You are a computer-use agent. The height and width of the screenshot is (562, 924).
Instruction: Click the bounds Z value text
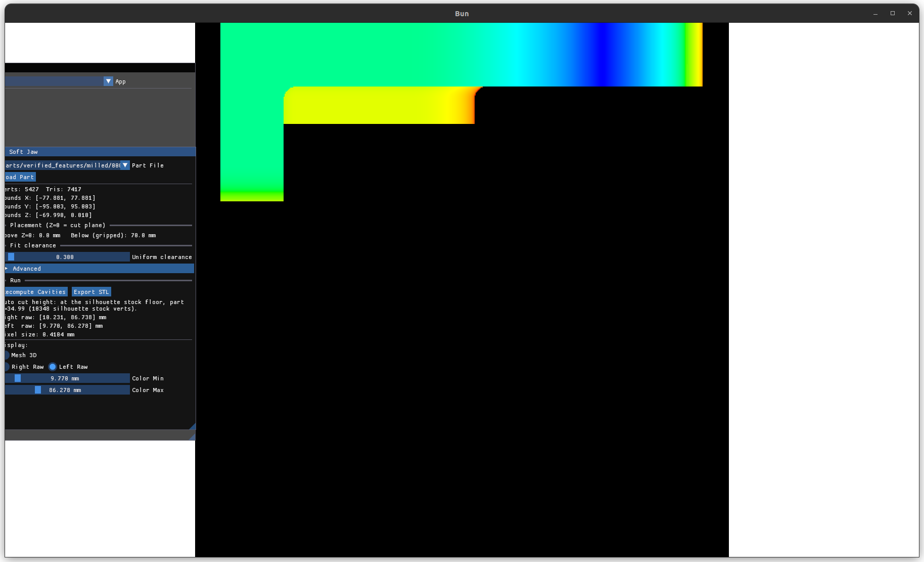[x=64, y=215]
